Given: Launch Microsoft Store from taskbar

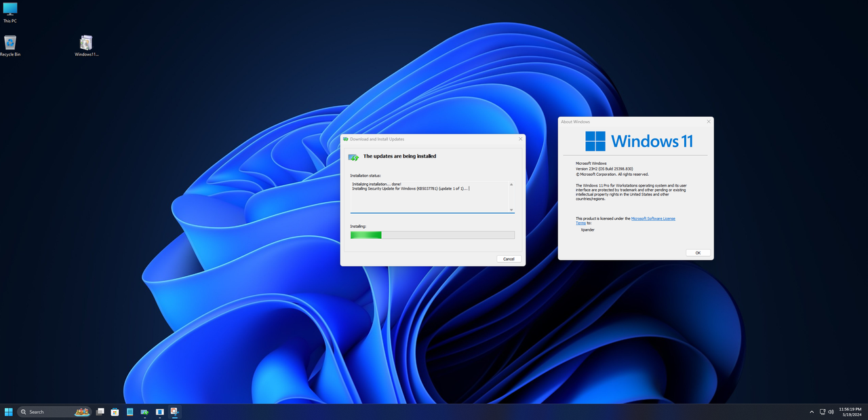Looking at the screenshot, I should (x=115, y=412).
